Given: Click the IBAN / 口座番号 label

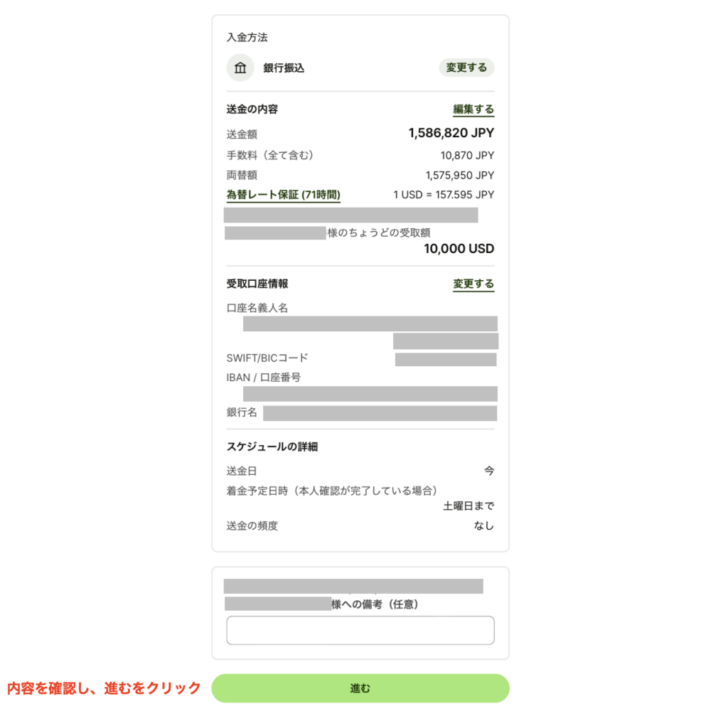Looking at the screenshot, I should [263, 378].
